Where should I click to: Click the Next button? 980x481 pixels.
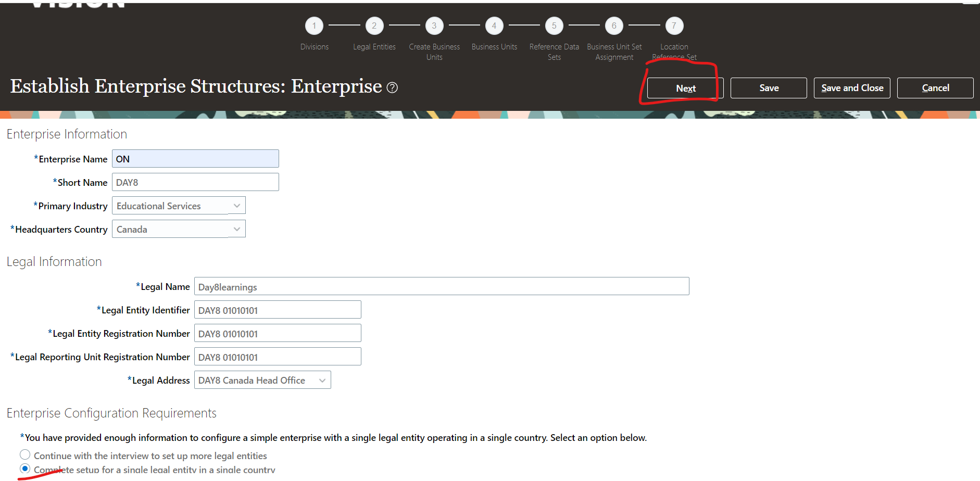point(685,88)
